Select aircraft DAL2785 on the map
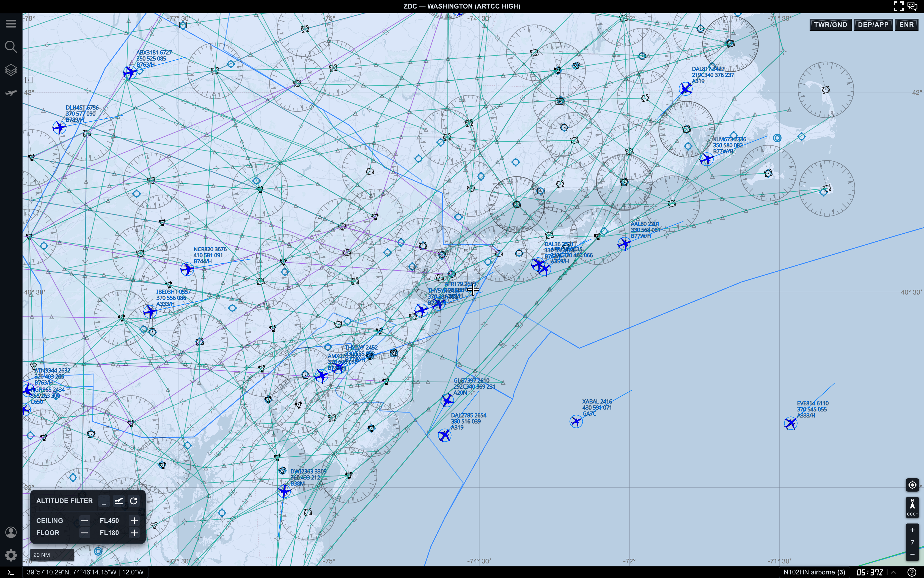Screen dimensions: 924x578 point(444,435)
